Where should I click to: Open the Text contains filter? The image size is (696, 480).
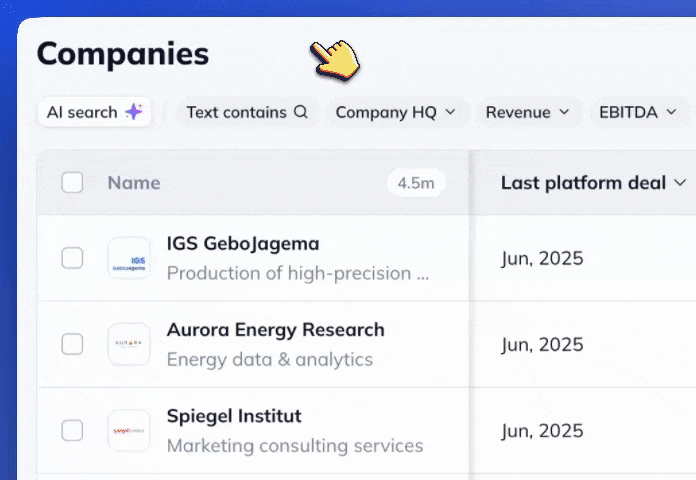click(x=247, y=112)
